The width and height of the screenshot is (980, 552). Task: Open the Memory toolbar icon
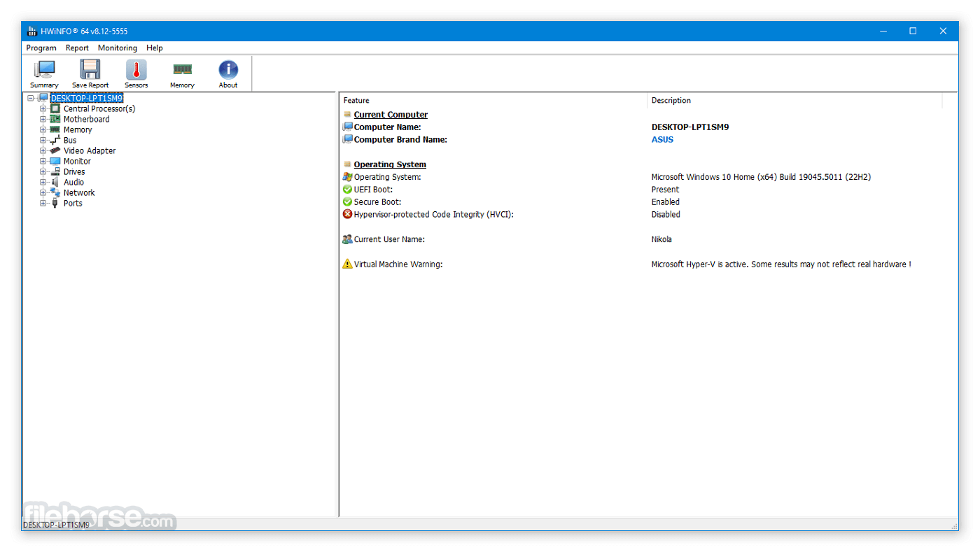tap(182, 69)
